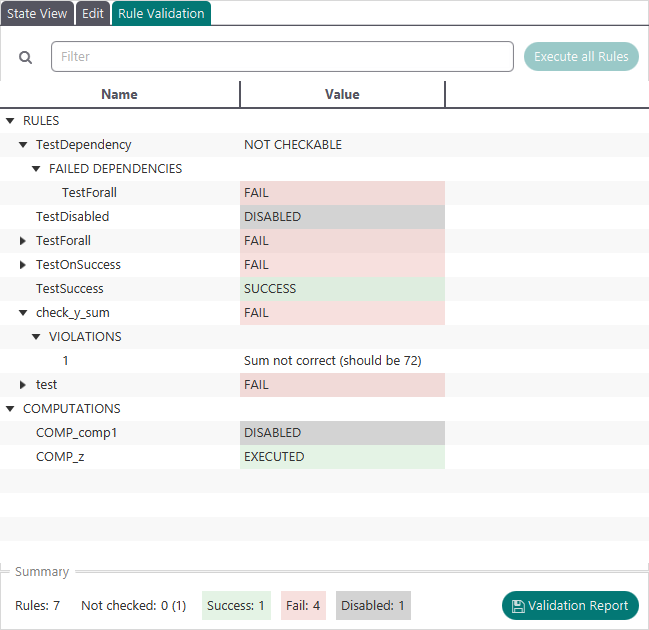Collapse the TestDependency rule
This screenshot has height=630, width=649.
[23, 145]
